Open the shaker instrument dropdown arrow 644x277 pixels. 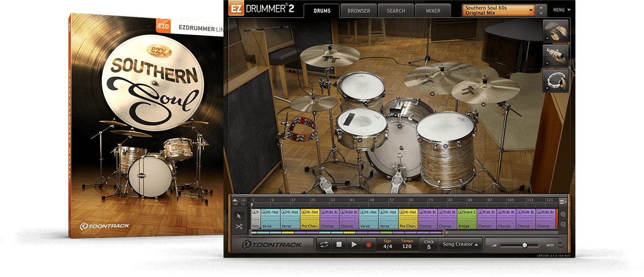pos(548,63)
